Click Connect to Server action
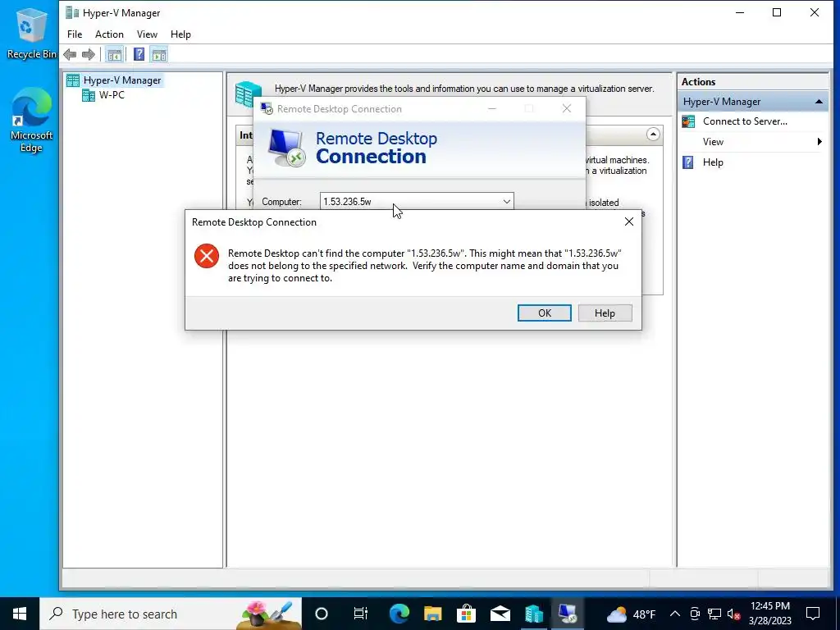 point(745,121)
